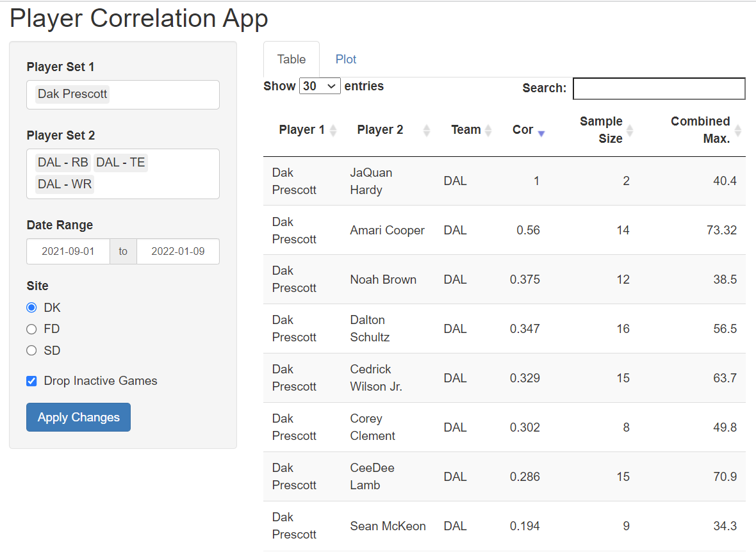Toggle the Cor column sort arrow
Viewport: 756px width, 552px height.
pos(541,134)
